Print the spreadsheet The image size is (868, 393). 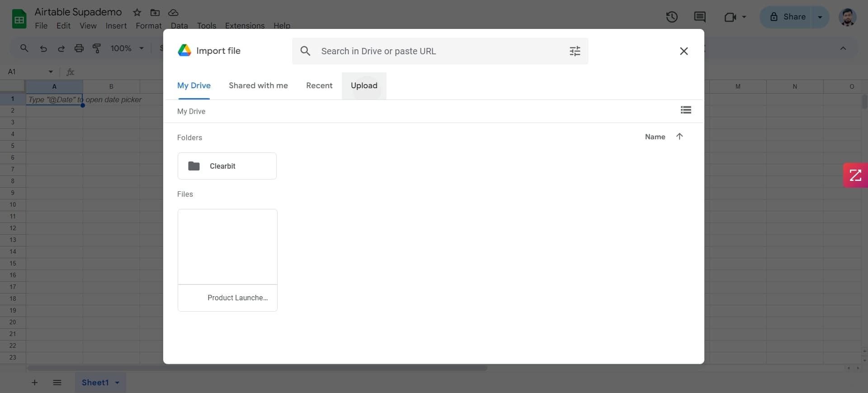point(79,48)
